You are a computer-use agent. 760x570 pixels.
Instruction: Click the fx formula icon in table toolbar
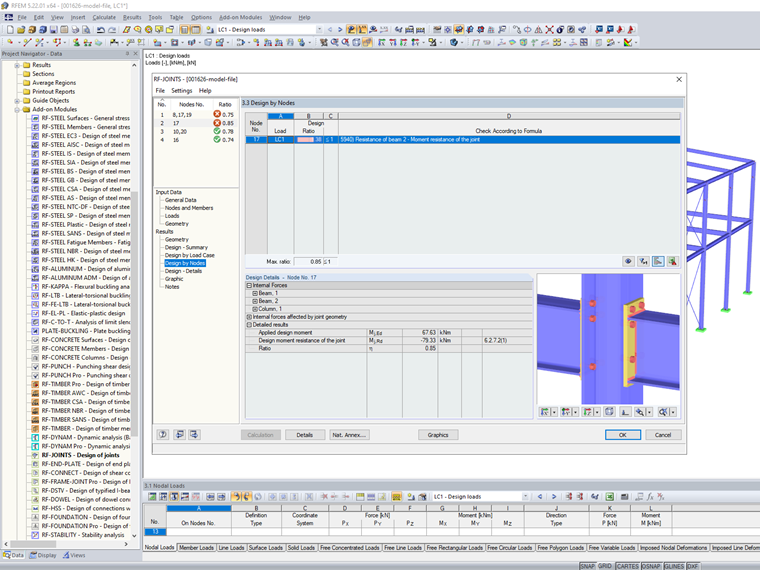(x=650, y=497)
